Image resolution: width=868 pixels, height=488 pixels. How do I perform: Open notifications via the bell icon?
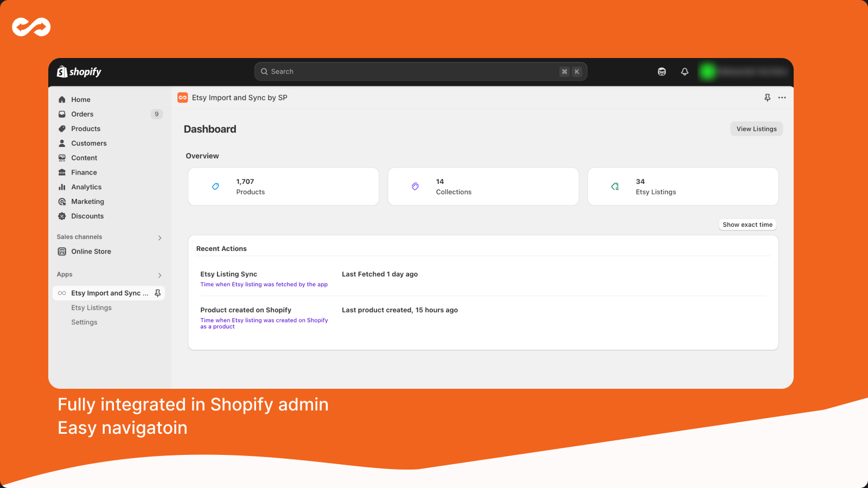pos(684,71)
